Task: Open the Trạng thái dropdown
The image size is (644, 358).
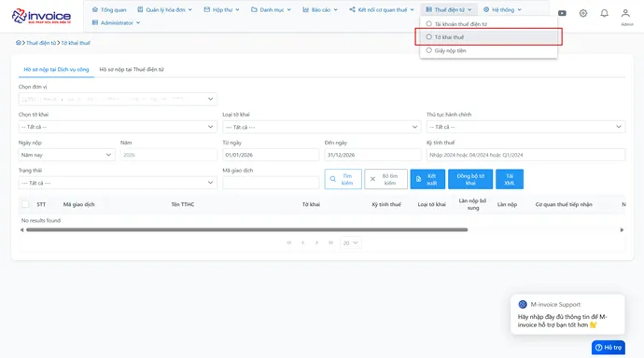Action: tap(118, 183)
